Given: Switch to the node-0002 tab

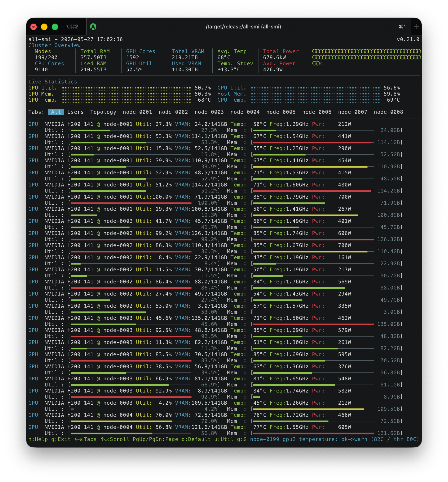Looking at the screenshot, I should coord(173,112).
